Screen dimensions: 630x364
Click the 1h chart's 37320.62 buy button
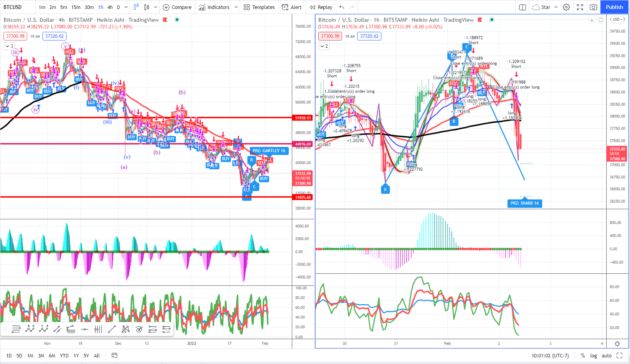[369, 36]
